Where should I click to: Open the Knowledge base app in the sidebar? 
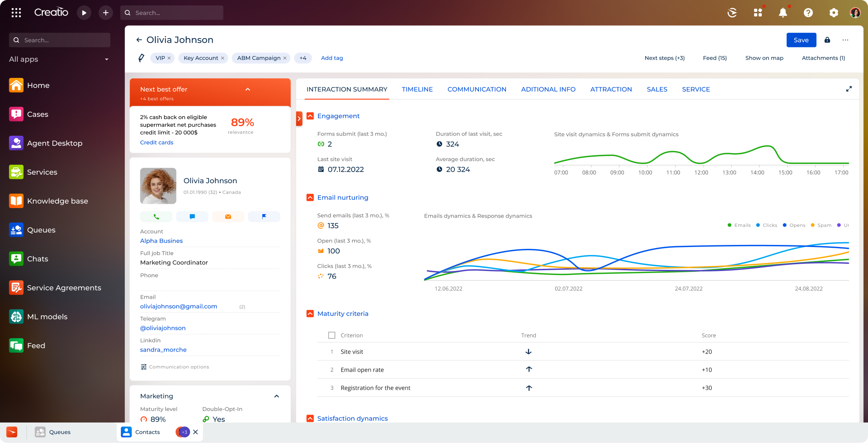pyautogui.click(x=57, y=201)
